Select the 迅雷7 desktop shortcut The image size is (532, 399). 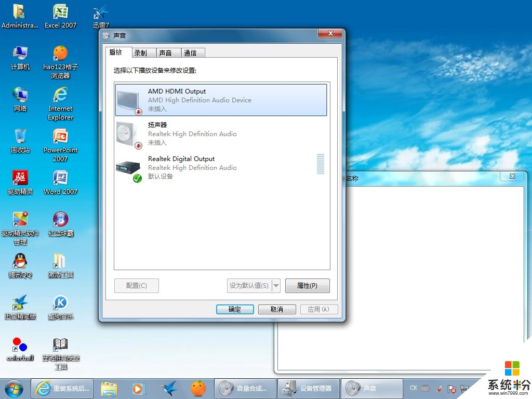pyautogui.click(x=101, y=16)
